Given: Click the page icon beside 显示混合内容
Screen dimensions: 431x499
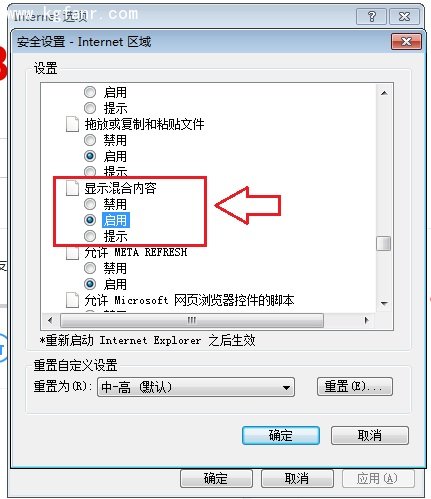Looking at the screenshot, I should [72, 188].
